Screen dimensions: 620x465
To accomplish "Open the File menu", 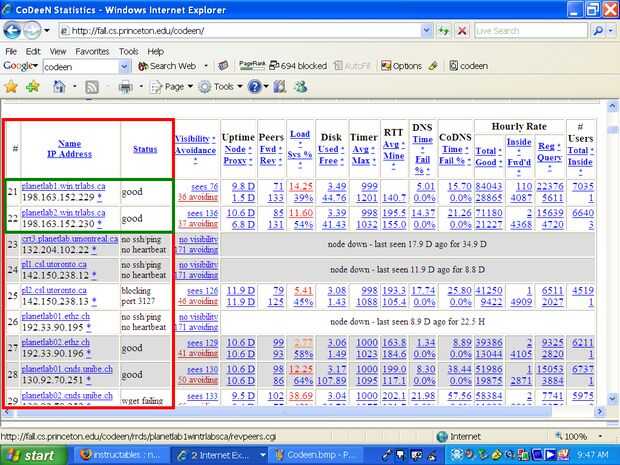I will tap(11, 51).
